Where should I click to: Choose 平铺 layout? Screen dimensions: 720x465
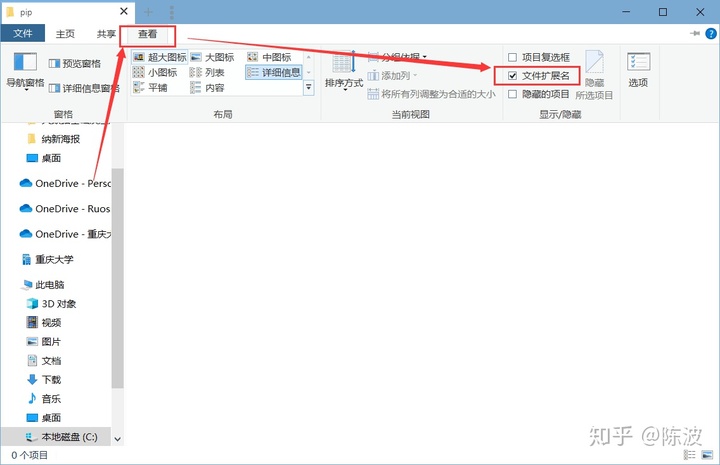150,87
